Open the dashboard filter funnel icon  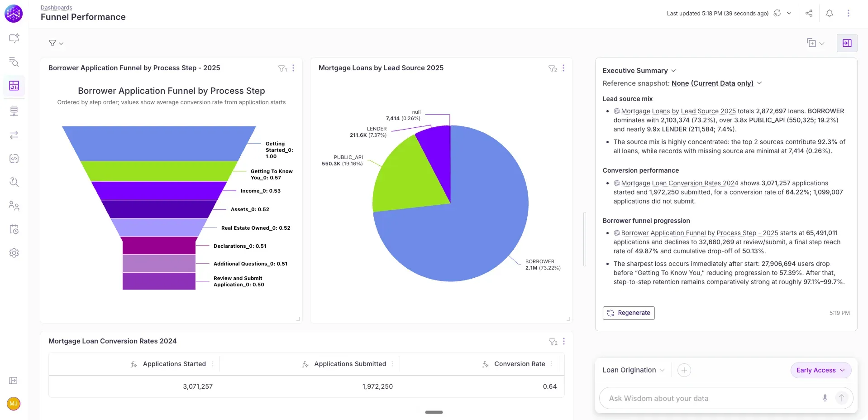(x=52, y=43)
